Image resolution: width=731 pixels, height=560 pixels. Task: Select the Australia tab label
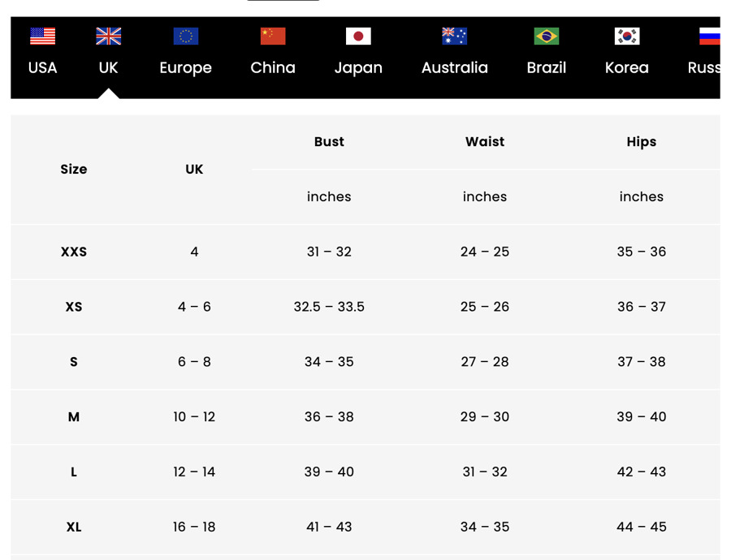point(455,68)
